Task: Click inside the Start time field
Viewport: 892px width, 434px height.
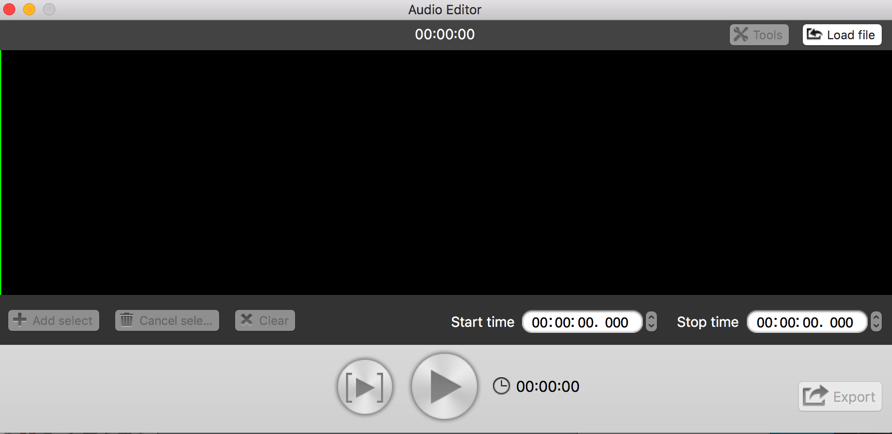Action: (x=582, y=322)
